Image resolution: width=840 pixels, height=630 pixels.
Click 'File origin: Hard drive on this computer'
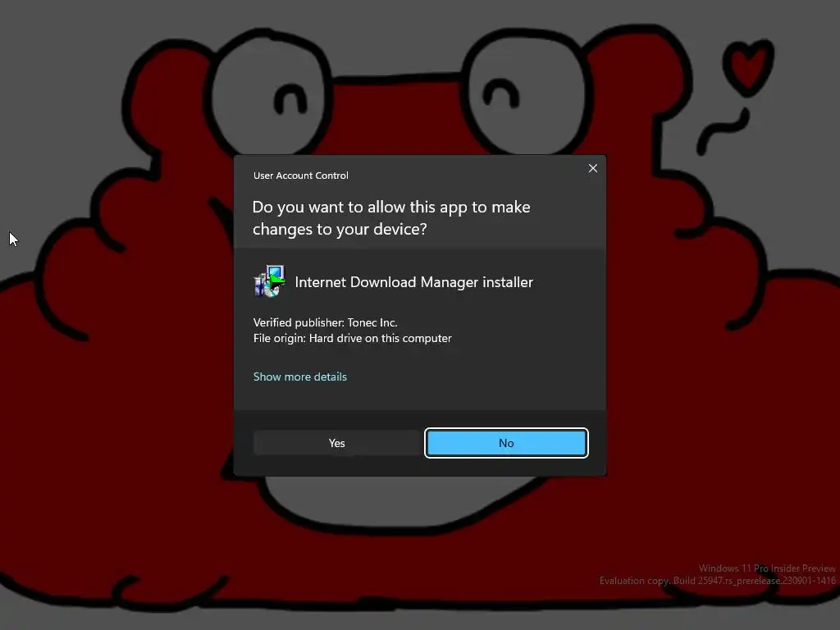pos(352,339)
